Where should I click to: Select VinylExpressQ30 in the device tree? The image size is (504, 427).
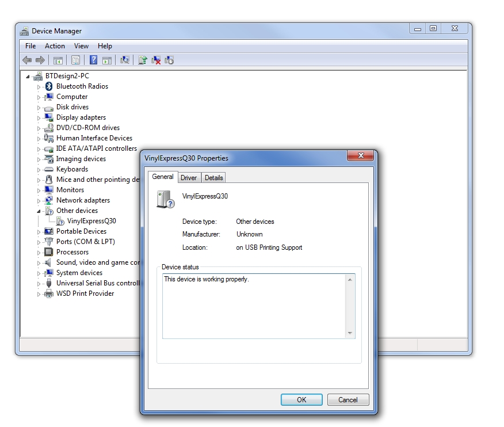91,221
